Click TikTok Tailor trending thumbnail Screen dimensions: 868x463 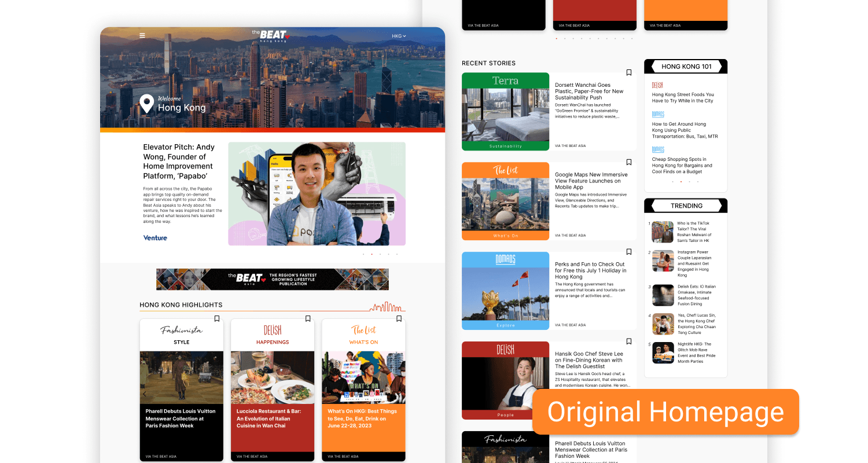coord(663,231)
